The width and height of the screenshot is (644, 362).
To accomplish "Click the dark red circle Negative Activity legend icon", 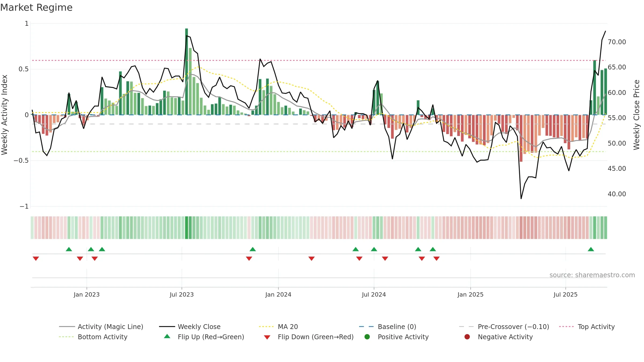I will 467,337.
